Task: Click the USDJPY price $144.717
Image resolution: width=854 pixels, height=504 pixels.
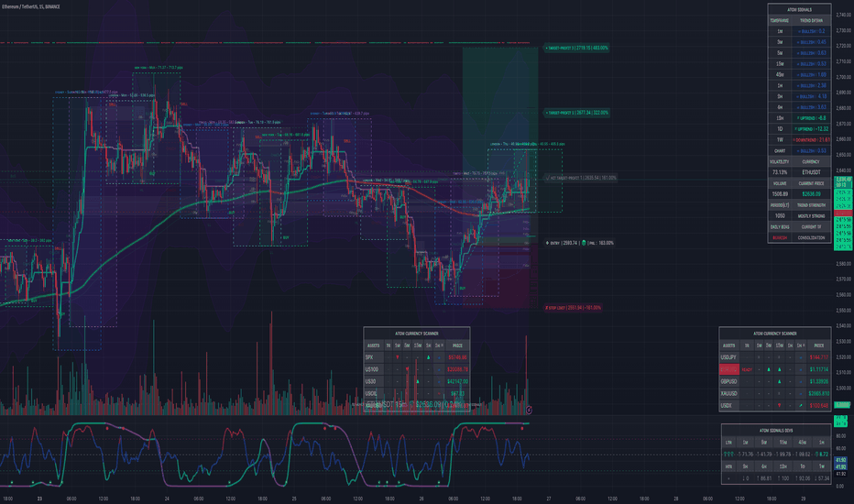Action: coord(818,357)
